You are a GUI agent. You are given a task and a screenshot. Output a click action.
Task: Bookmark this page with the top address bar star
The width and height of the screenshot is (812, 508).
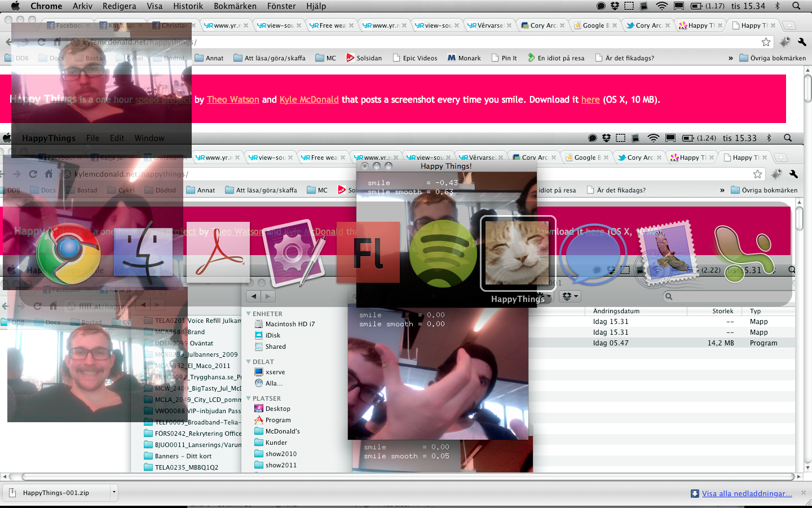tap(766, 42)
